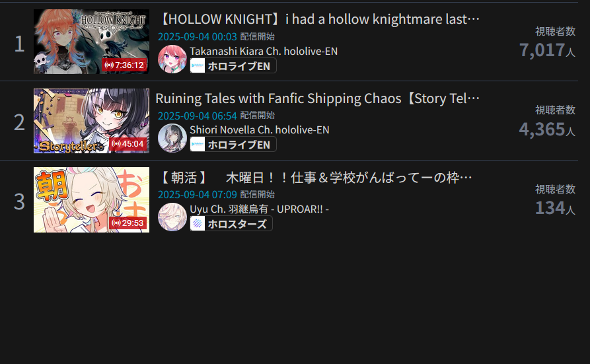The image size is (590, 364).
Task: Open title Ruining Tales with Fanfic Shipping Chaos
Action: [318, 98]
